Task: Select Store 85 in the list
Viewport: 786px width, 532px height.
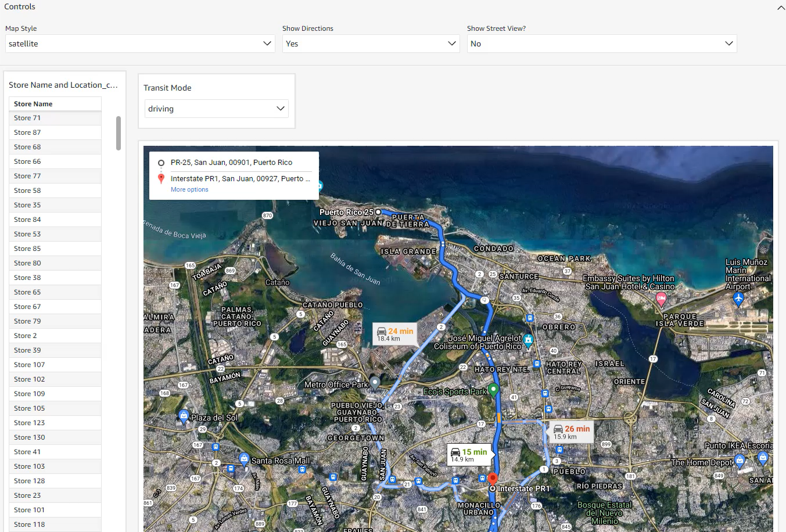Action: pos(55,249)
